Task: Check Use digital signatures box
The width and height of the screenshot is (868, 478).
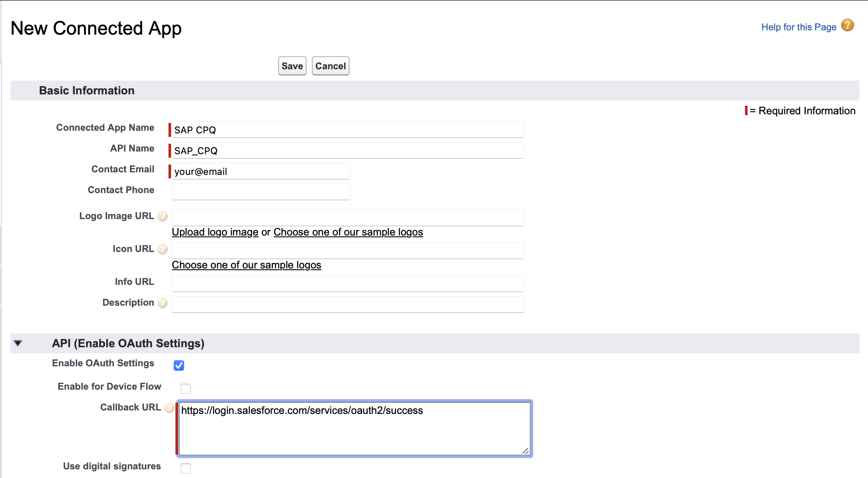Action: point(186,468)
